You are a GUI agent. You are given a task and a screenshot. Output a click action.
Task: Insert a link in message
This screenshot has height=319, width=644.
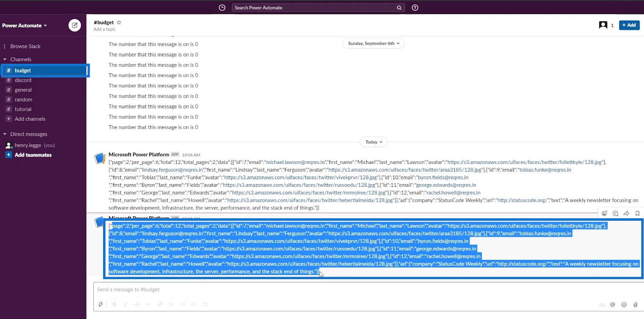click(160, 304)
